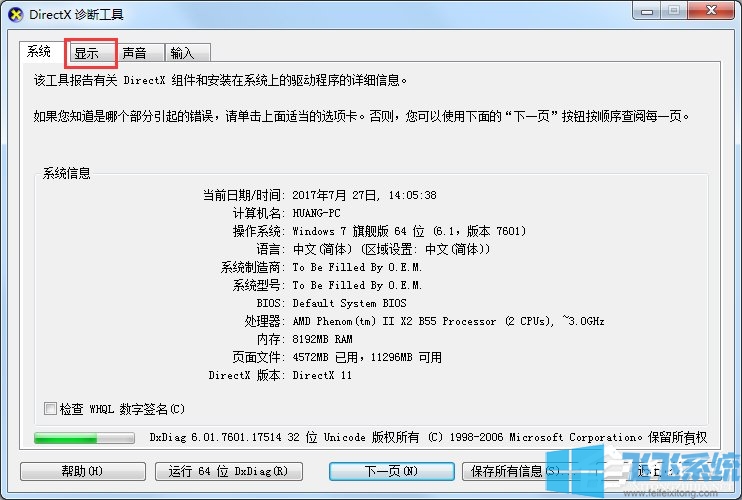Click the DirectX icon in the title bar
Image resolution: width=742 pixels, height=500 pixels.
pyautogui.click(x=13, y=13)
